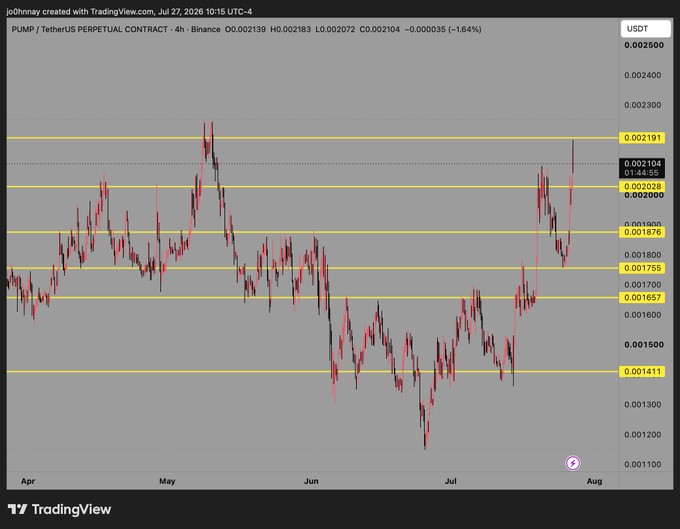Click the L0.002072 low value
The width and height of the screenshot is (680, 529).
click(335, 29)
